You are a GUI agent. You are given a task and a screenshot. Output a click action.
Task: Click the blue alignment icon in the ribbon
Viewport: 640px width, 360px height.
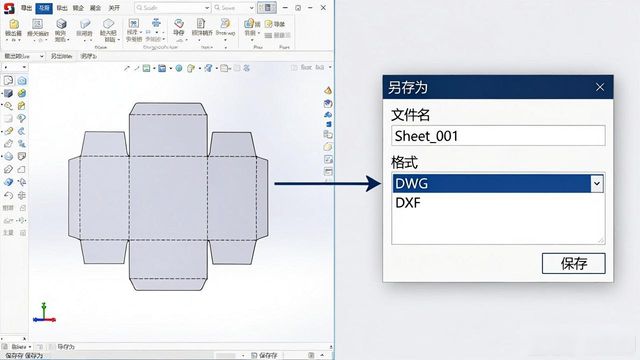click(x=156, y=22)
